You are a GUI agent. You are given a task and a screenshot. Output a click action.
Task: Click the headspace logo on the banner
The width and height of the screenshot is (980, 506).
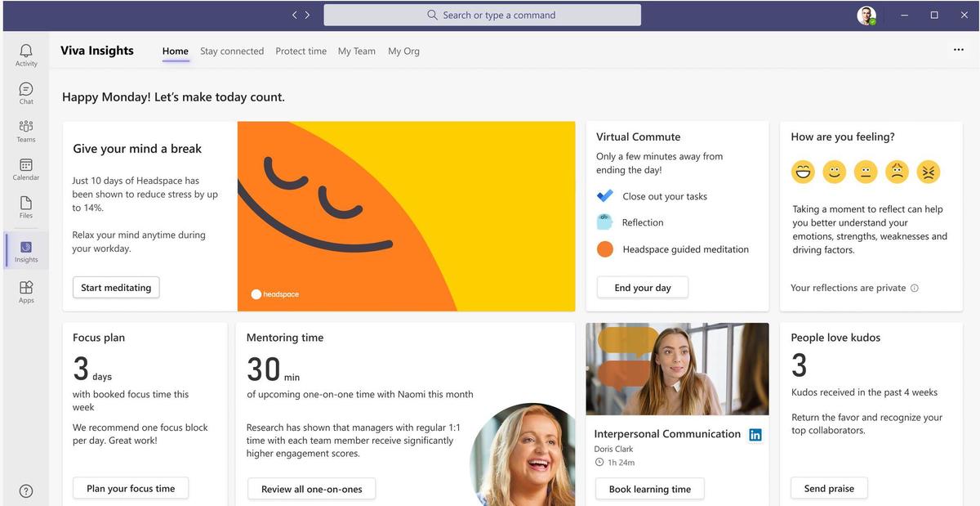point(275,294)
